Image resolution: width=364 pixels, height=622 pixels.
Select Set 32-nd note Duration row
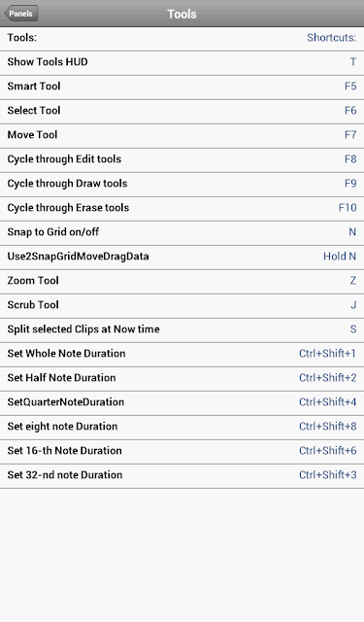click(182, 476)
